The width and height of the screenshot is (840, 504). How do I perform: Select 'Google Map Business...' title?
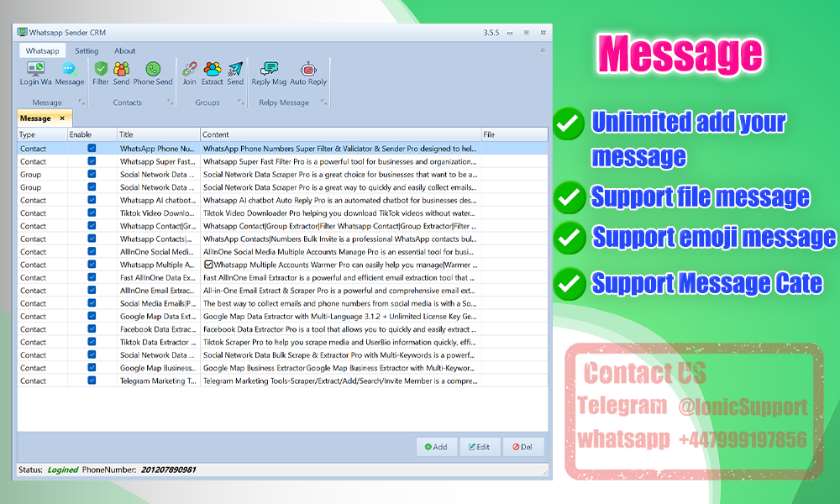159,368
